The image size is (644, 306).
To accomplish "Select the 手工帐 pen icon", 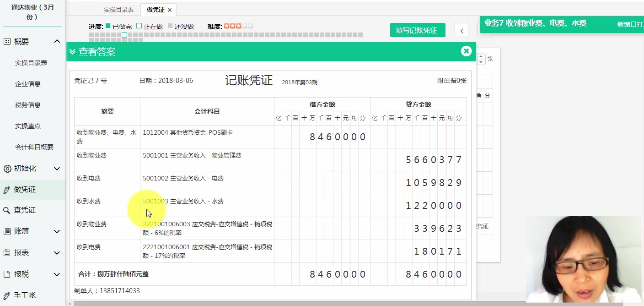I will [x=8, y=295].
